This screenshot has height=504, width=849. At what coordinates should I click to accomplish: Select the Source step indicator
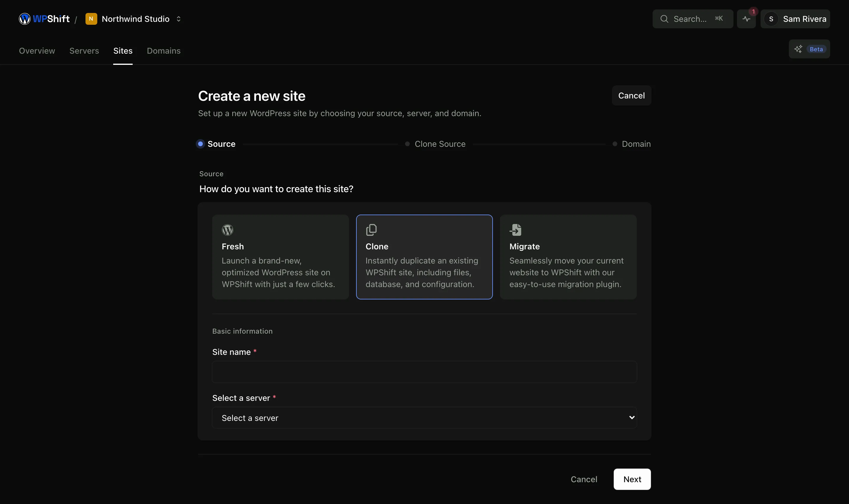(x=216, y=144)
